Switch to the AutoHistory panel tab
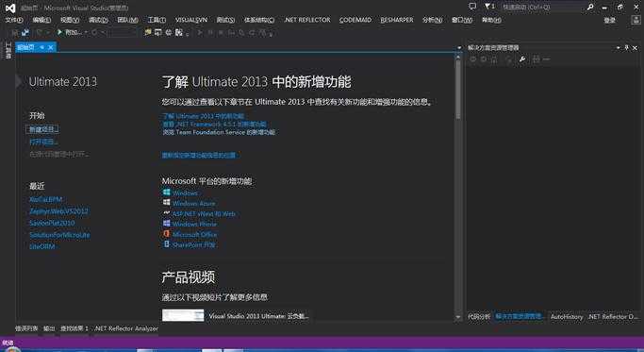The image size is (644, 352). pos(567,317)
